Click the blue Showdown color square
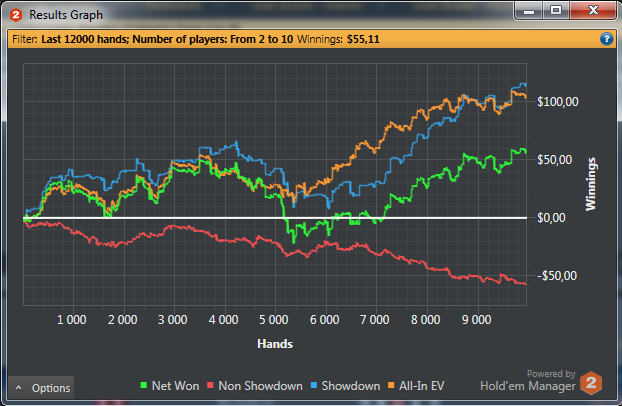 pos(314,385)
